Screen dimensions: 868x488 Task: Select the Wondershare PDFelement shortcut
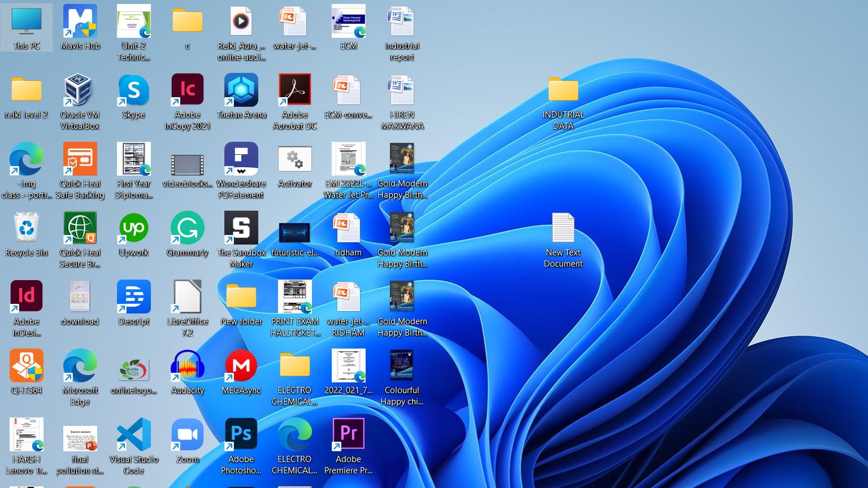click(x=241, y=160)
